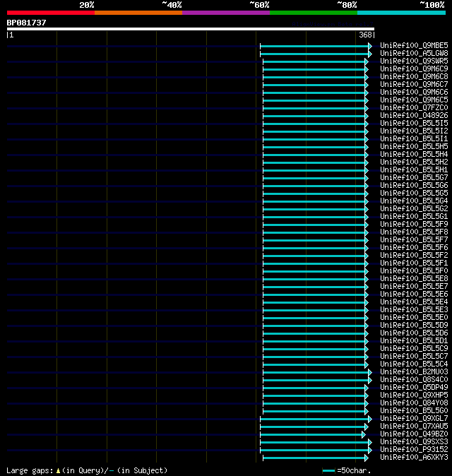
Task: Click the UniRef100_Q9MBE5 label
Action: 414,45
